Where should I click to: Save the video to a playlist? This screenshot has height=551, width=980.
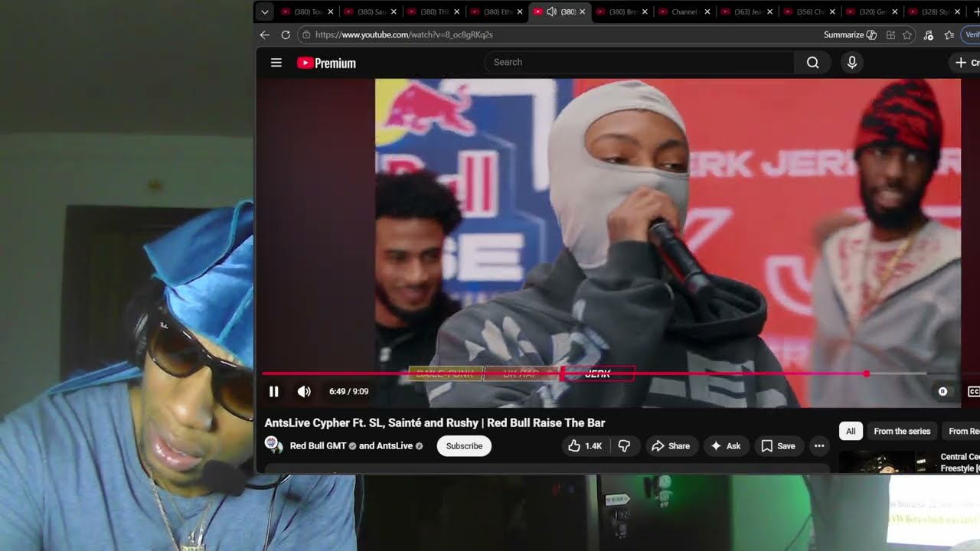pyautogui.click(x=778, y=446)
